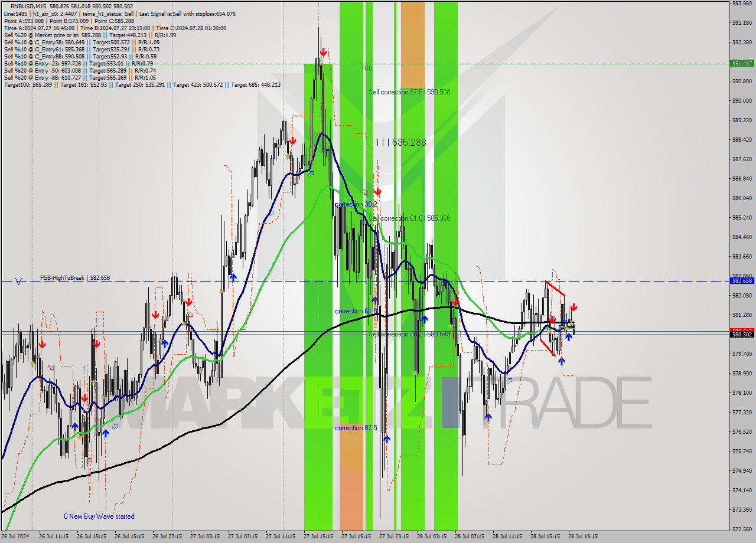Select the correction 38.2 label
The image size is (756, 543).
point(356,204)
